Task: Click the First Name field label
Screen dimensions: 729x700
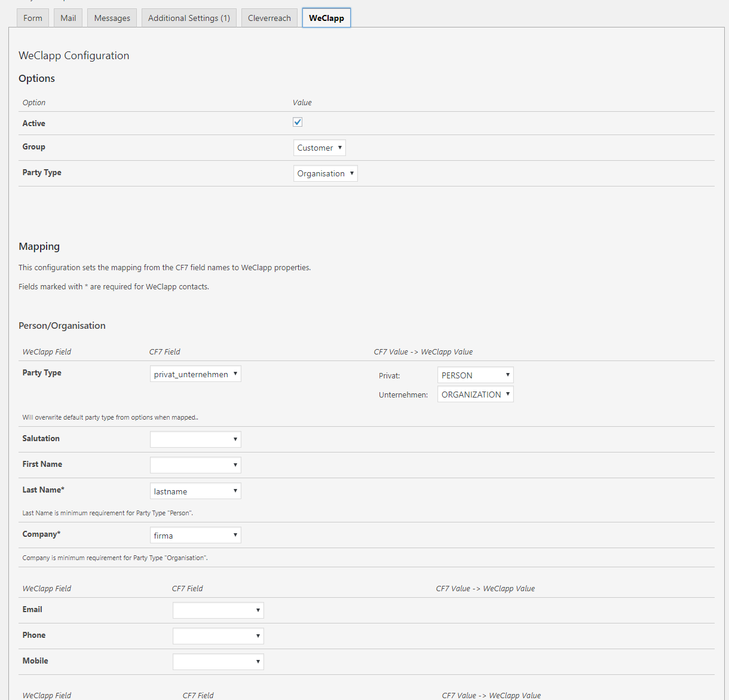Action: pyautogui.click(x=42, y=464)
